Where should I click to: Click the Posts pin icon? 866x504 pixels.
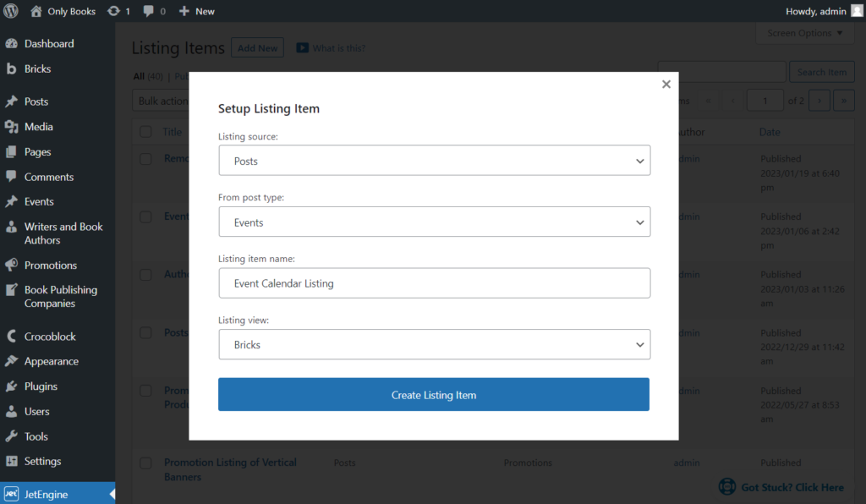11,101
